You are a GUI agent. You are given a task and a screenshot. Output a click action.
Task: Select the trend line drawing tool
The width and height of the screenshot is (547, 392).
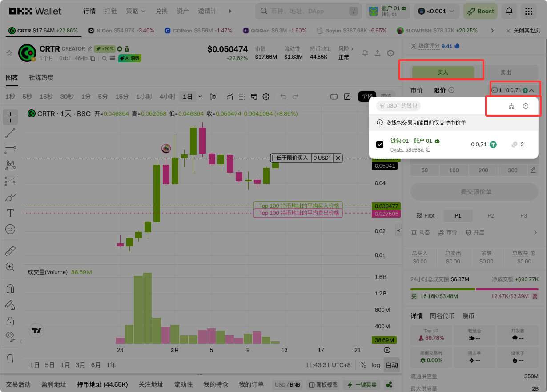tap(10, 133)
